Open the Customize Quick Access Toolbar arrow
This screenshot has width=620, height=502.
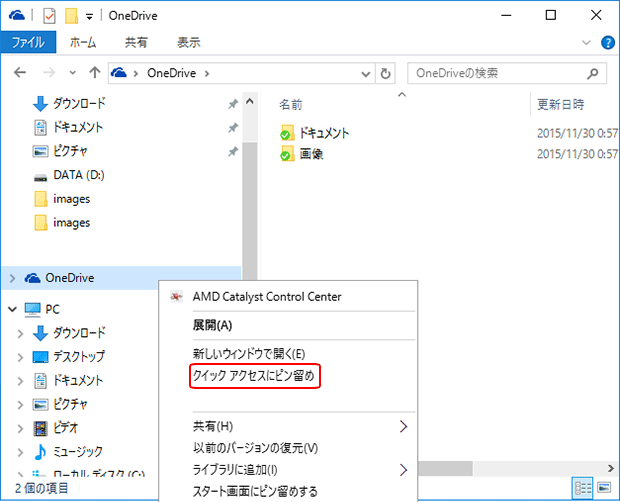[90, 17]
